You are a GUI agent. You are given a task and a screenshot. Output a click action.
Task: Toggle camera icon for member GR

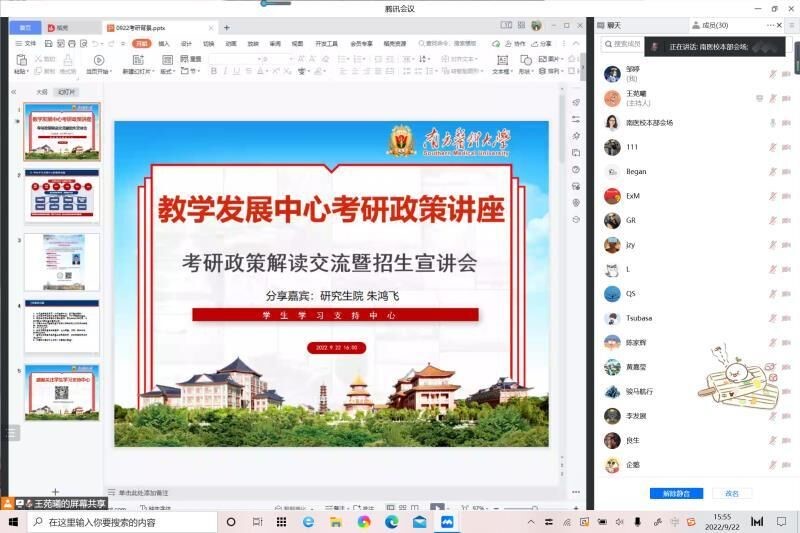[787, 220]
